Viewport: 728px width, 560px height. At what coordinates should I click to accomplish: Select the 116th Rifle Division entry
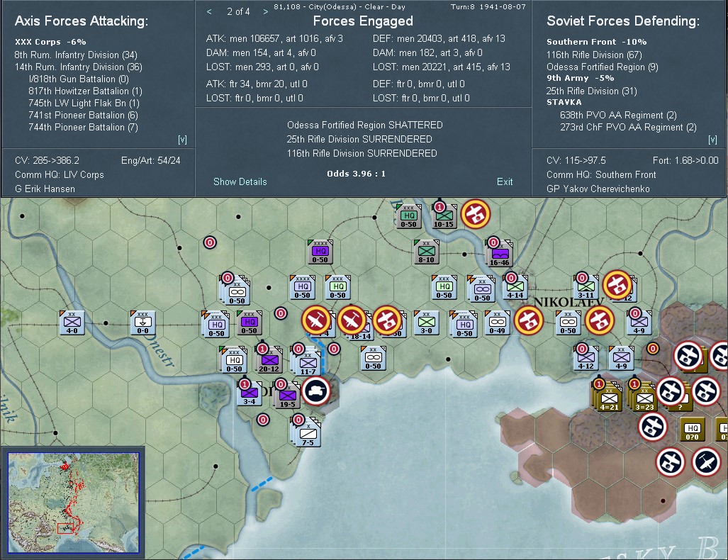[x=594, y=55]
